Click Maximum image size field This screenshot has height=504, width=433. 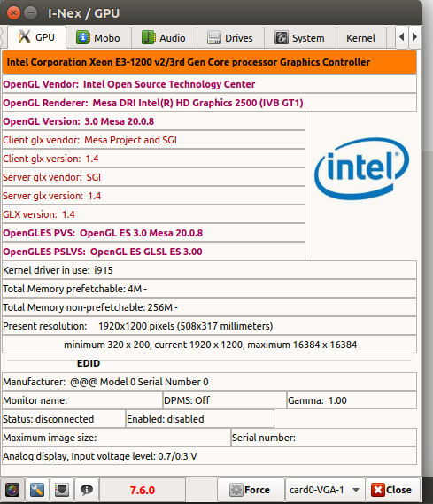(x=116, y=438)
